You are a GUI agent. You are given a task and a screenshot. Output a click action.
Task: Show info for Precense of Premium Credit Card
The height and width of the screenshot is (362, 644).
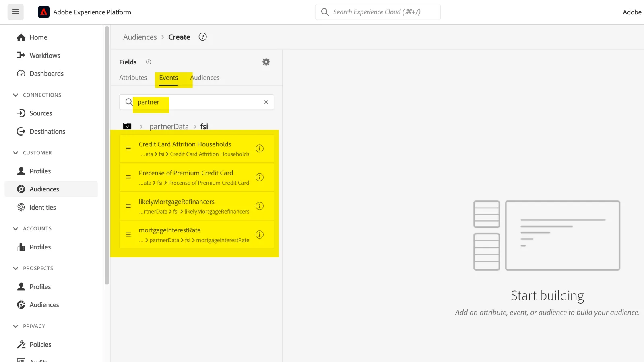(x=260, y=177)
